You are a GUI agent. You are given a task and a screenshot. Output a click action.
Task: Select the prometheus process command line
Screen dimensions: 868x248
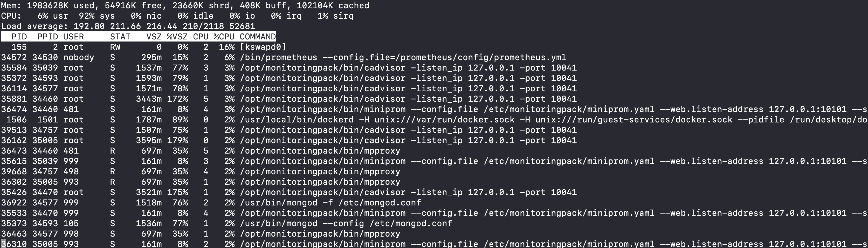pyautogui.click(x=403, y=57)
